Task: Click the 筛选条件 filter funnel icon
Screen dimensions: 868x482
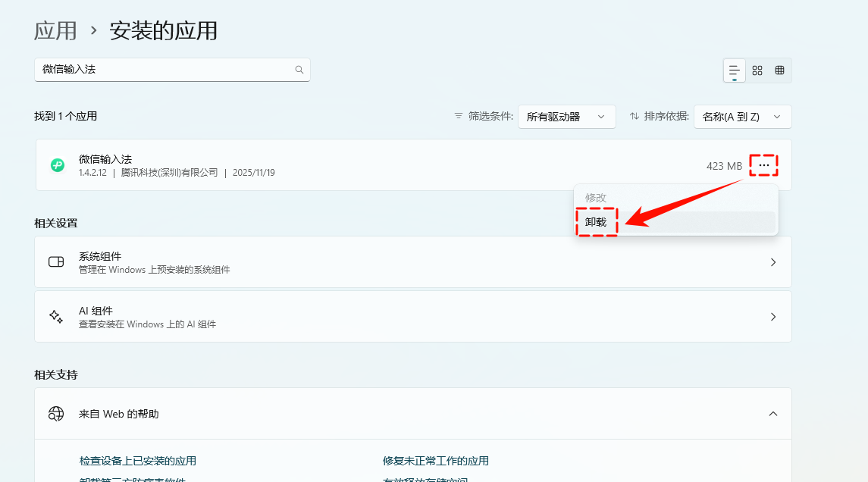Action: coord(458,116)
